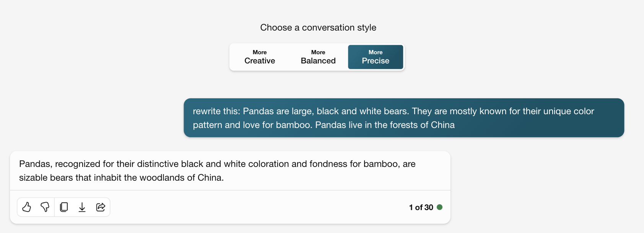Screen dimensions: 644x233
Task: Click the "Choose a conversation style" heading
Action: tap(318, 28)
